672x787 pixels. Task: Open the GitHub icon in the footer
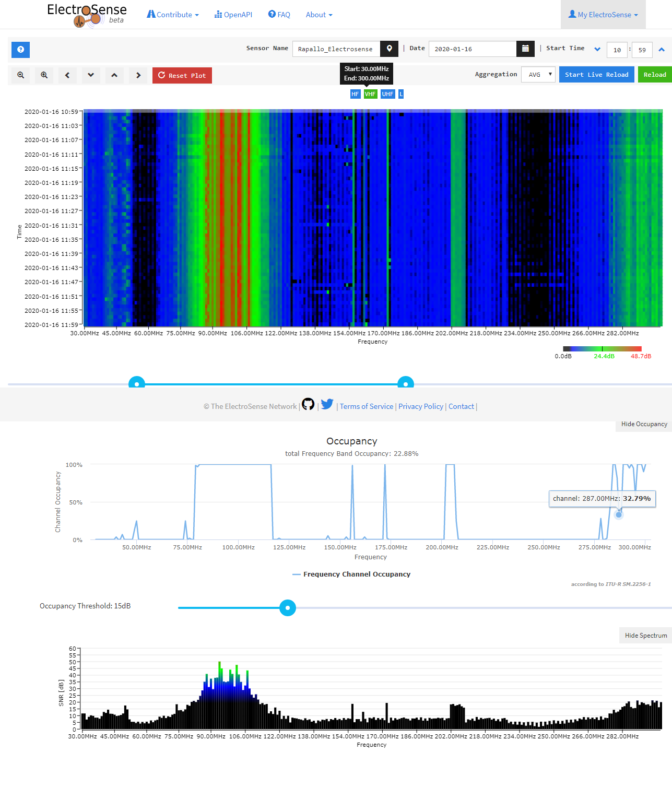308,404
